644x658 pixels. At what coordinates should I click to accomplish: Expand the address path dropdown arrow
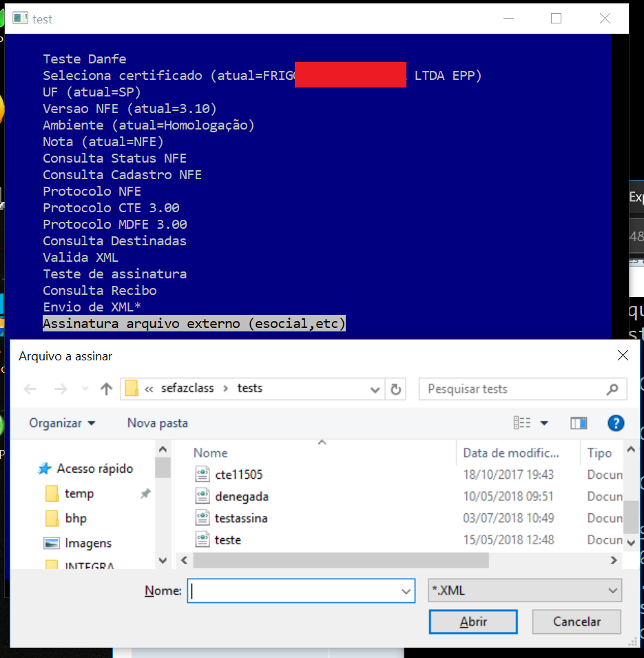tap(375, 390)
